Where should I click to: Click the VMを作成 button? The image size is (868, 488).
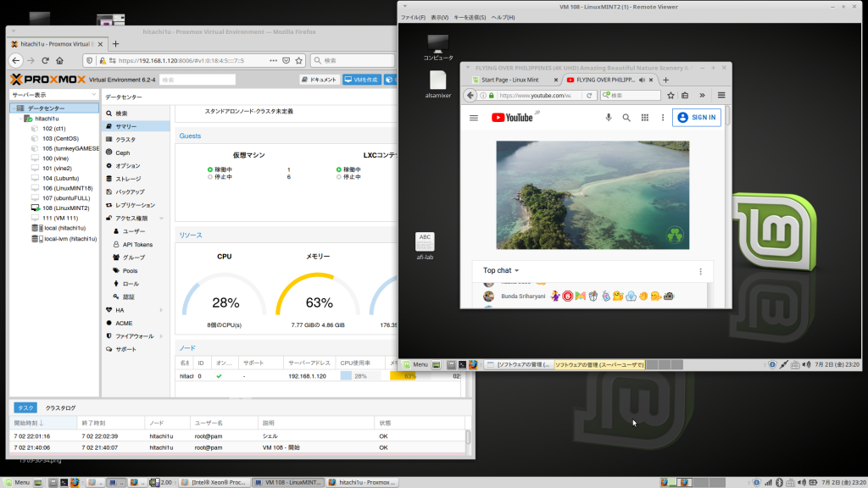pyautogui.click(x=361, y=80)
